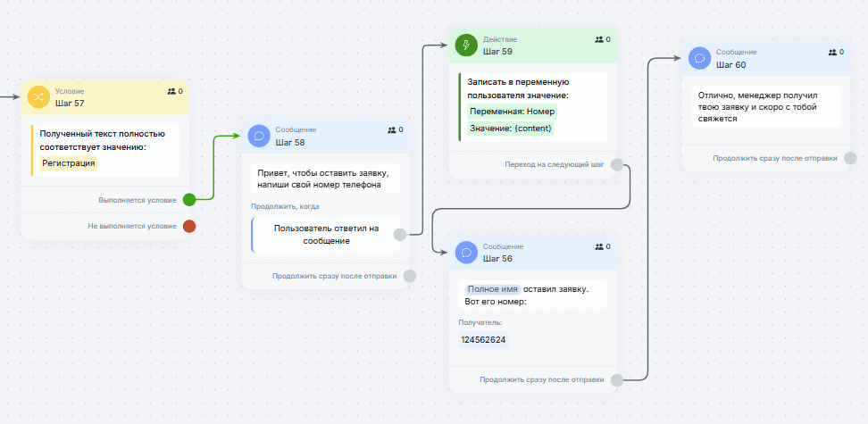Open the 'Шаг 59' title

[497, 52]
